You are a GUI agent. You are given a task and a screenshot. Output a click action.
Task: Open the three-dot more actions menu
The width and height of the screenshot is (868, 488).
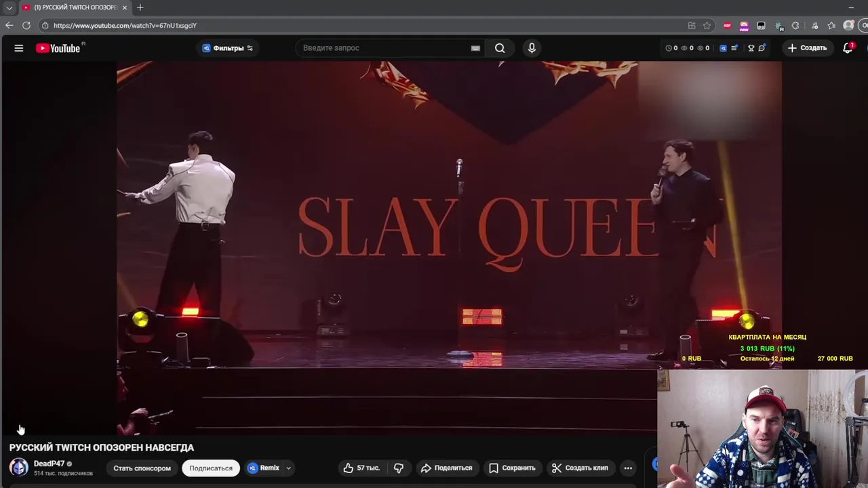[628, 468]
